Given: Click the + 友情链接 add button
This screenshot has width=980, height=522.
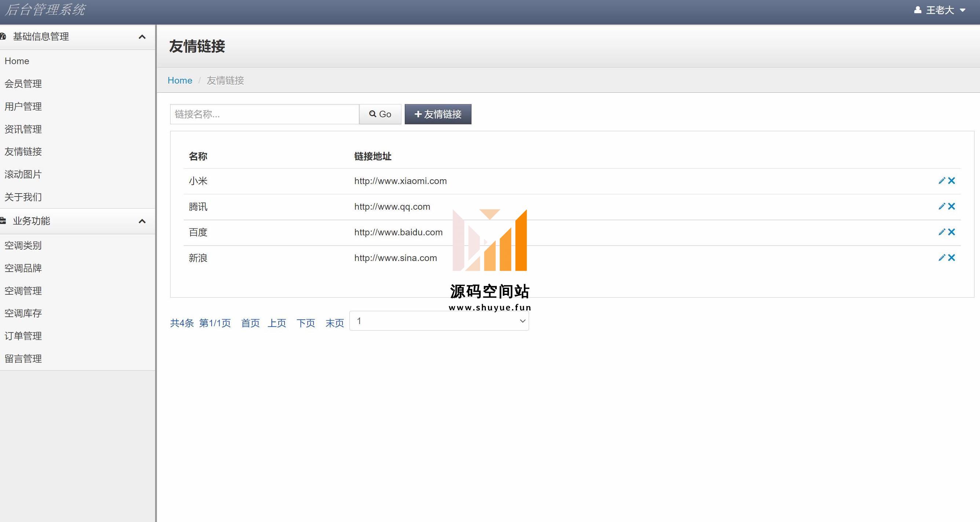Looking at the screenshot, I should click(x=438, y=114).
